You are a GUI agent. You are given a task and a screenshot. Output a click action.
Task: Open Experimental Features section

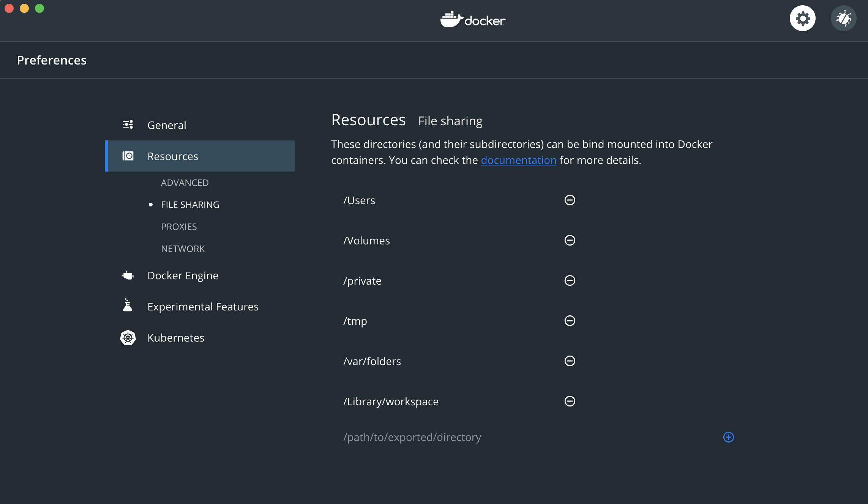point(203,307)
